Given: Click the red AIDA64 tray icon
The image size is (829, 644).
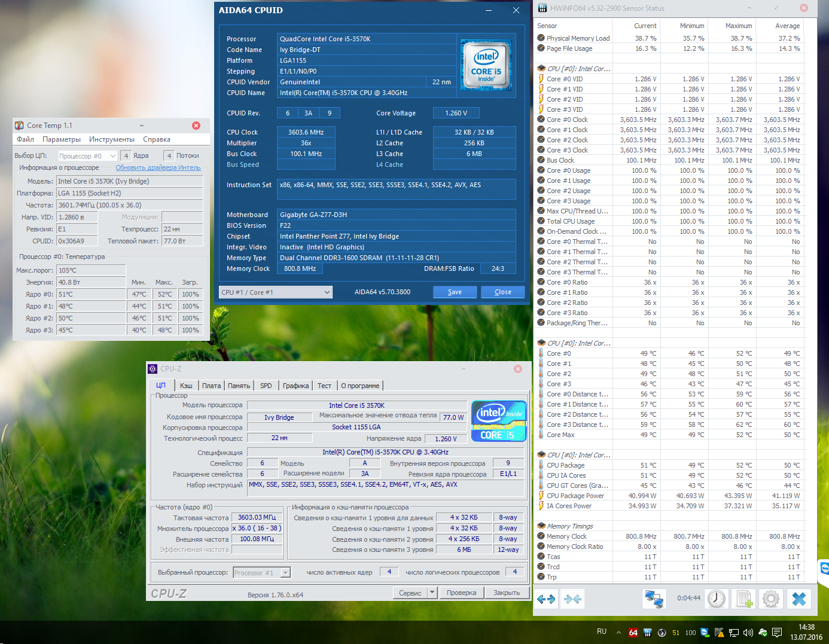Looking at the screenshot, I should pyautogui.click(x=633, y=632).
